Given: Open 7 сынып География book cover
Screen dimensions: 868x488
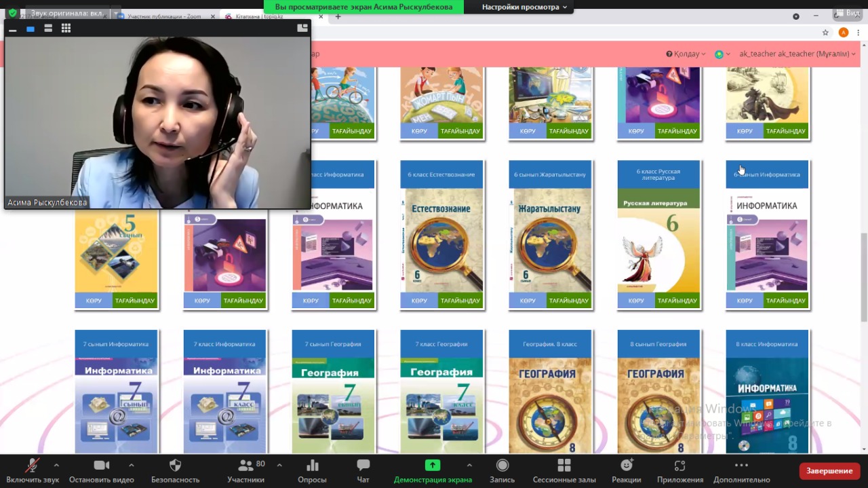Looking at the screenshot, I should click(x=333, y=405).
